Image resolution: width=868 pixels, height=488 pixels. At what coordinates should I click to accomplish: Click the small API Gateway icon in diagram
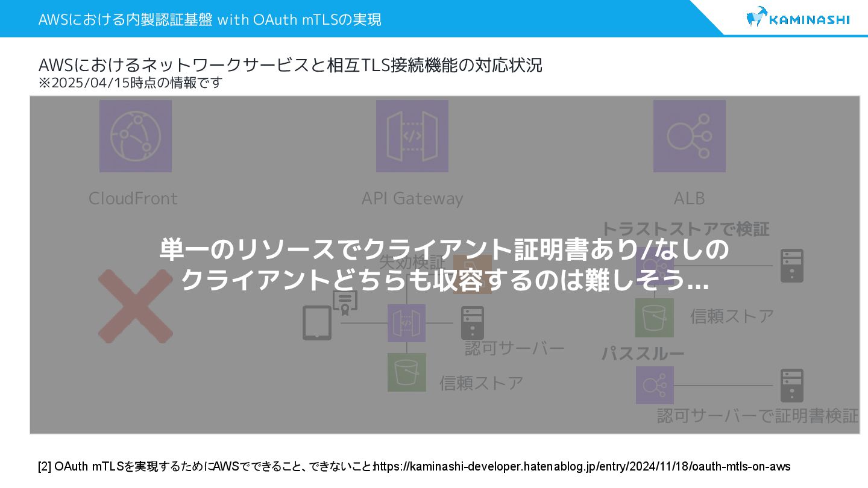tap(406, 323)
